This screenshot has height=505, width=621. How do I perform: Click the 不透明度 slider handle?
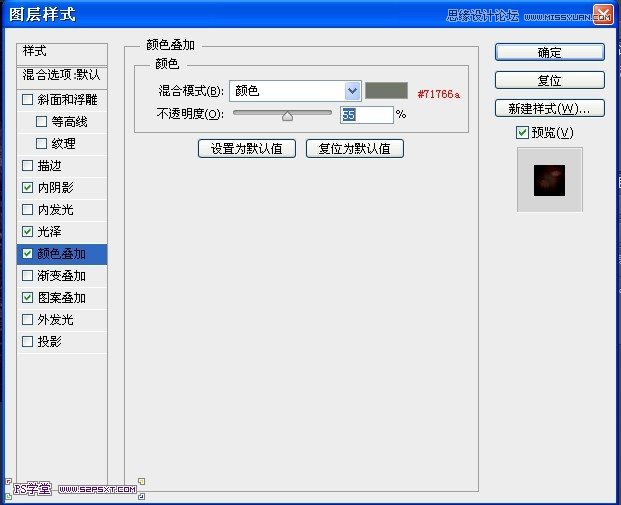click(288, 116)
